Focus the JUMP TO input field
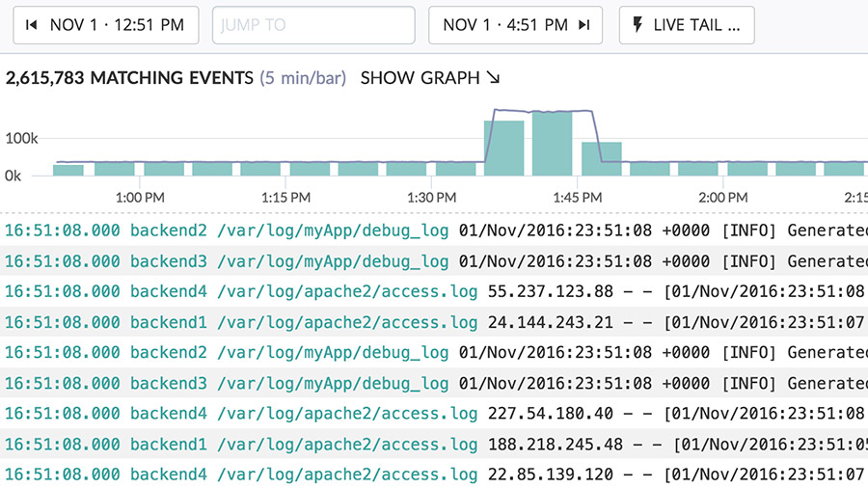 pyautogui.click(x=312, y=26)
